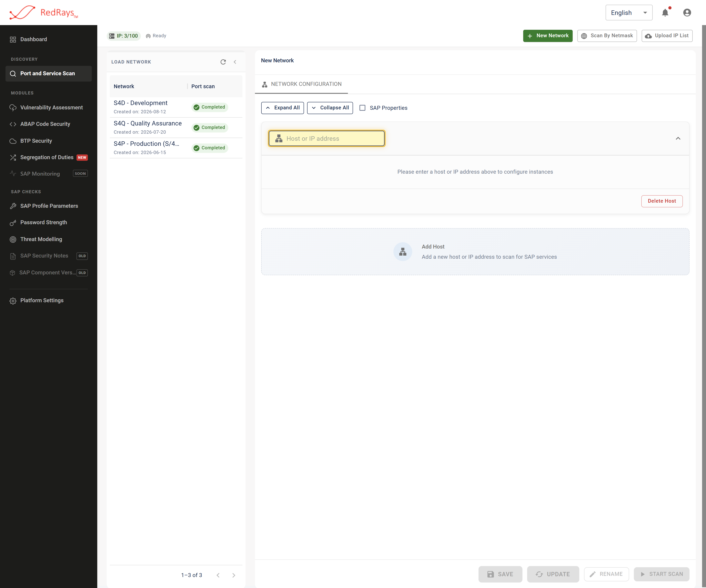This screenshot has height=588, width=706.
Task: Click the BTP Security cloud icon
Action: coord(13,141)
